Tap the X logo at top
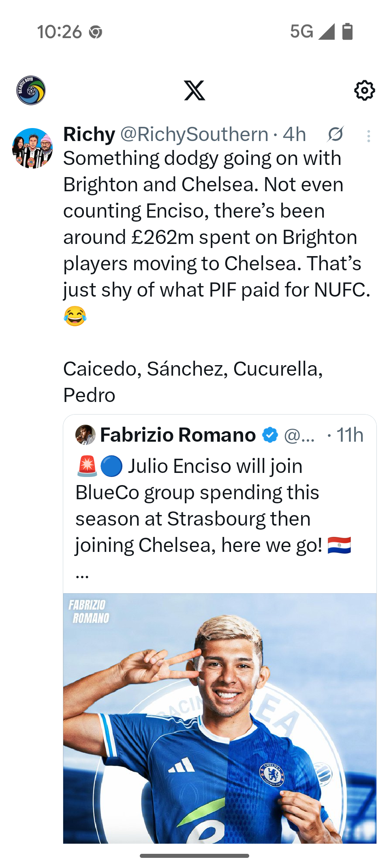This screenshot has width=389, height=868. pos(194,90)
